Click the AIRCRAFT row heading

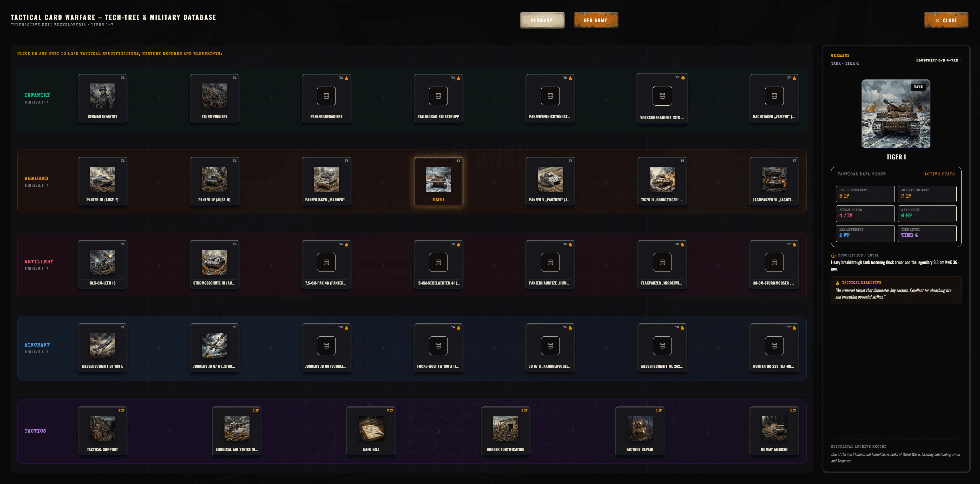(x=37, y=345)
